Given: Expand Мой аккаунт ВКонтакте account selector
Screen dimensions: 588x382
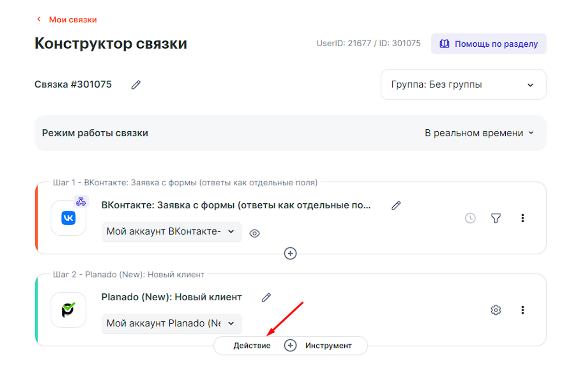Looking at the screenshot, I should pos(171,232).
